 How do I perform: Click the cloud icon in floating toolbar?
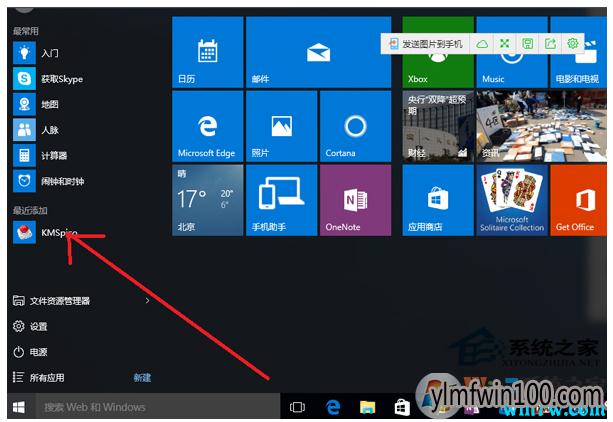point(482,44)
